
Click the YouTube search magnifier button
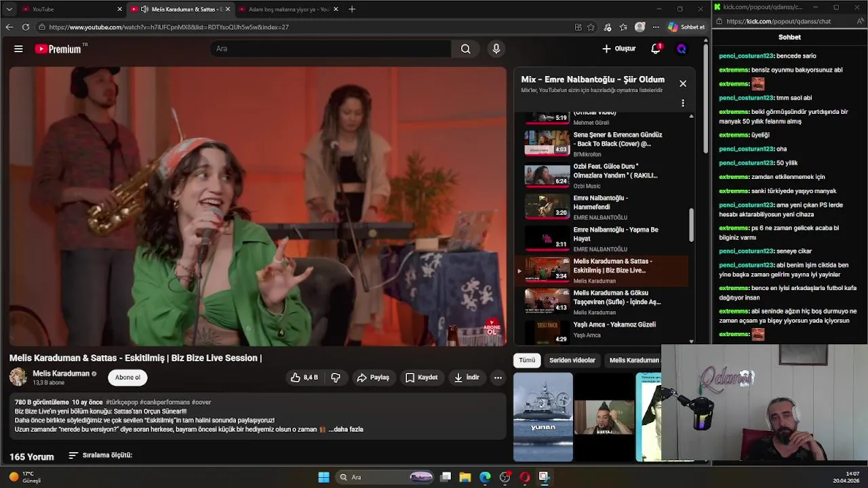click(465, 49)
